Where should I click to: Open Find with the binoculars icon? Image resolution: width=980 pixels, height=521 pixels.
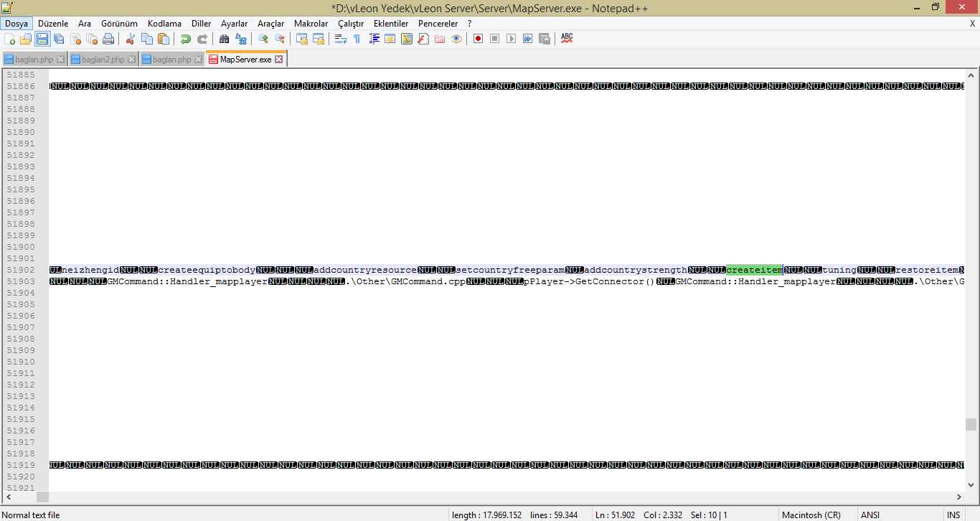[x=225, y=39]
